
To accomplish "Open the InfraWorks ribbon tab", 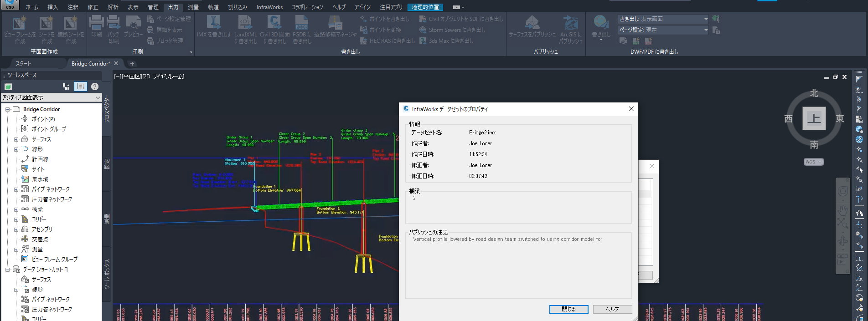I will coord(269,7).
